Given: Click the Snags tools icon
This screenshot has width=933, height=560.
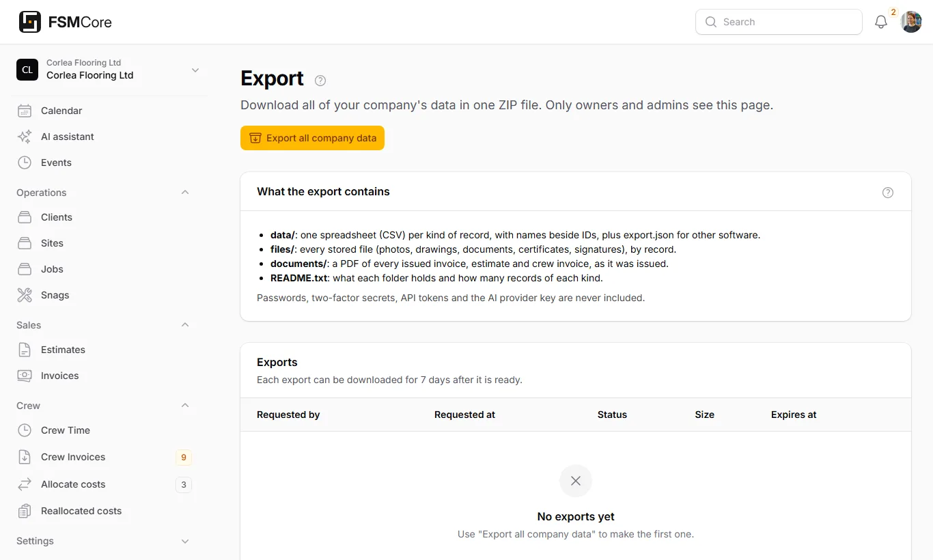Looking at the screenshot, I should pyautogui.click(x=25, y=295).
